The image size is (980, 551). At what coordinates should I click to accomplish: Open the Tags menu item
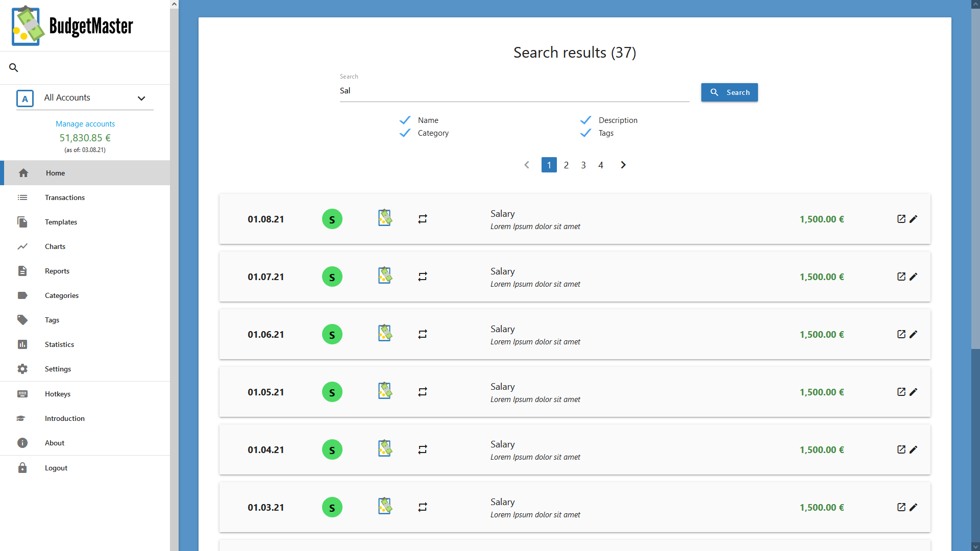tap(85, 320)
